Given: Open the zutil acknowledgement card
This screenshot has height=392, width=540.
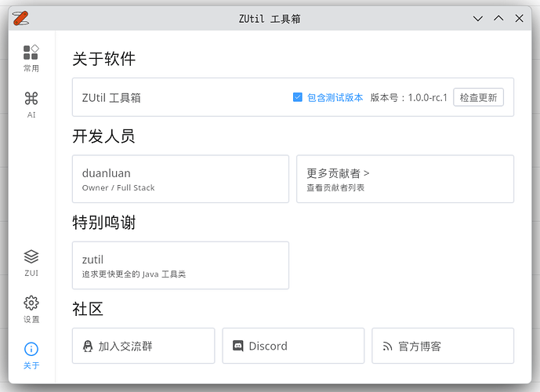Looking at the screenshot, I should click(x=180, y=265).
